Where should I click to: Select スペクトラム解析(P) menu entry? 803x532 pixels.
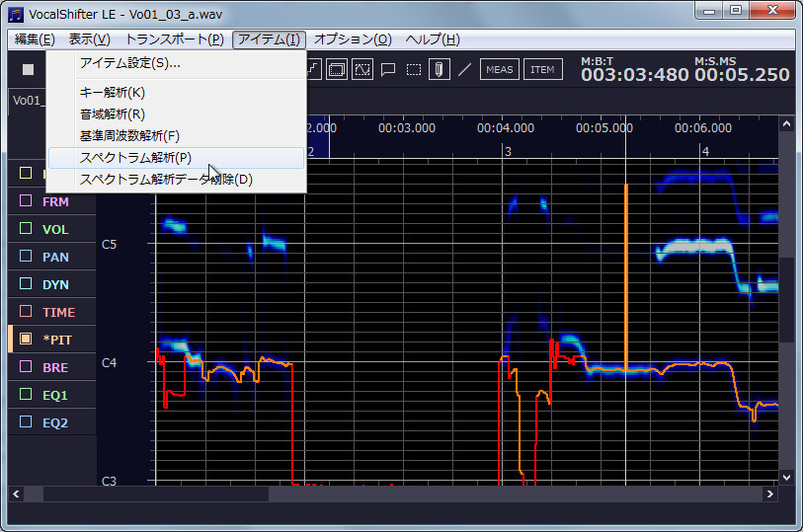[177, 158]
